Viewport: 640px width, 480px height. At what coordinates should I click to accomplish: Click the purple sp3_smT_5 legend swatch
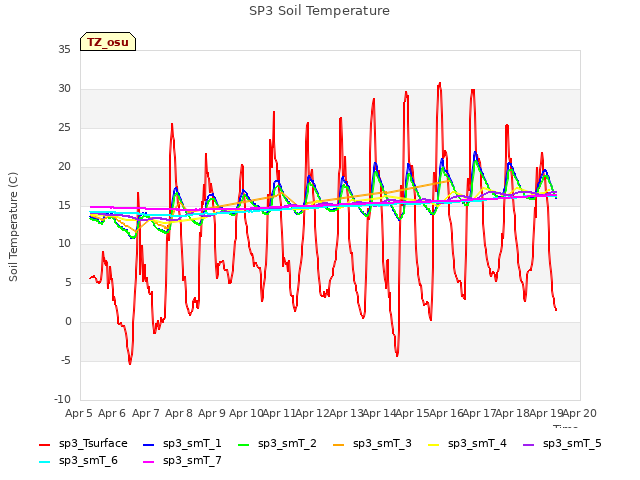(529, 444)
